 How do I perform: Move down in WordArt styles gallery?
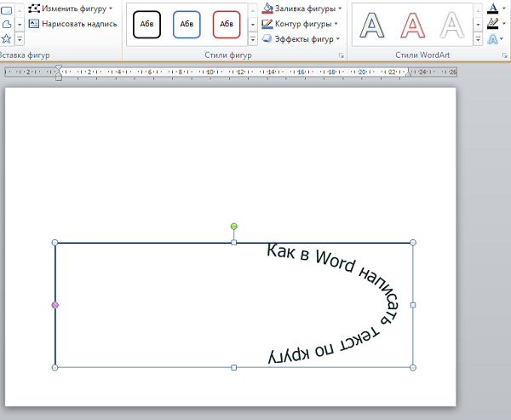pos(478,25)
